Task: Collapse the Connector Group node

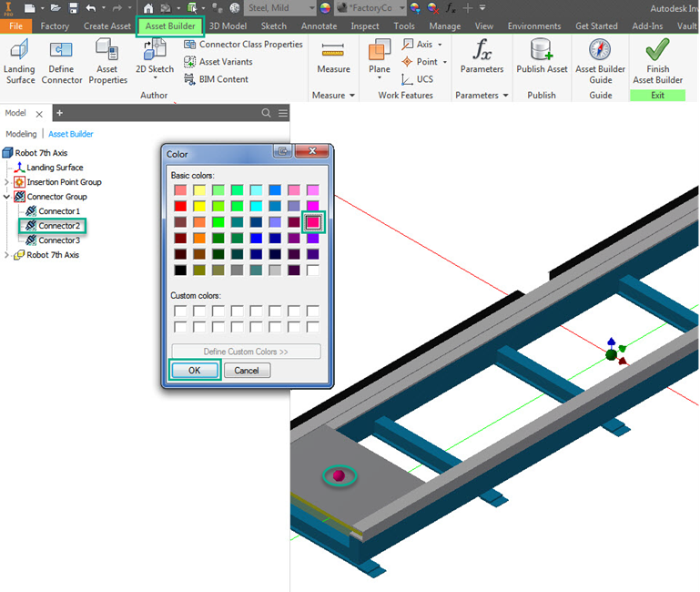Action: 6,197
